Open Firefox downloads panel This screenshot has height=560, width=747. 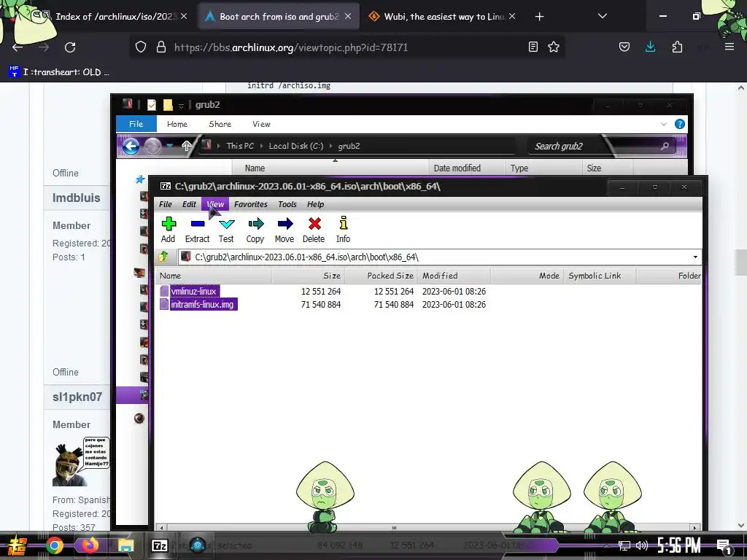650,47
